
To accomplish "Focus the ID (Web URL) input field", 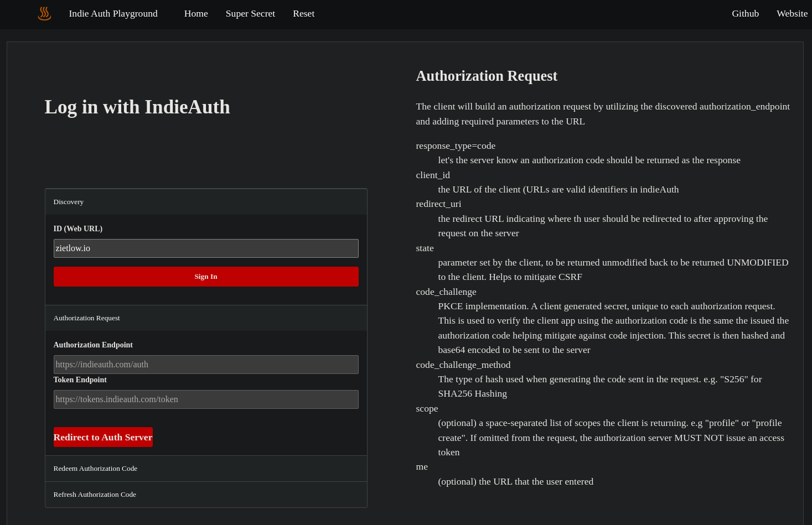I will click(206, 248).
